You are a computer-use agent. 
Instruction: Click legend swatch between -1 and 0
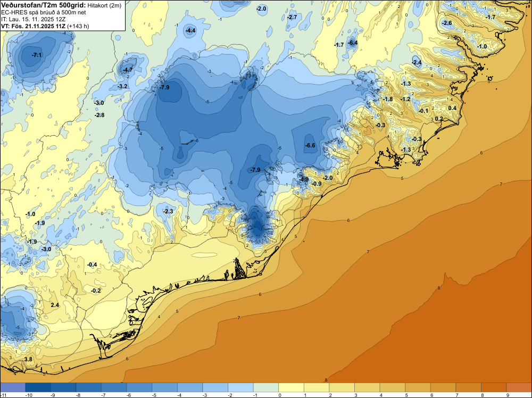point(266,387)
